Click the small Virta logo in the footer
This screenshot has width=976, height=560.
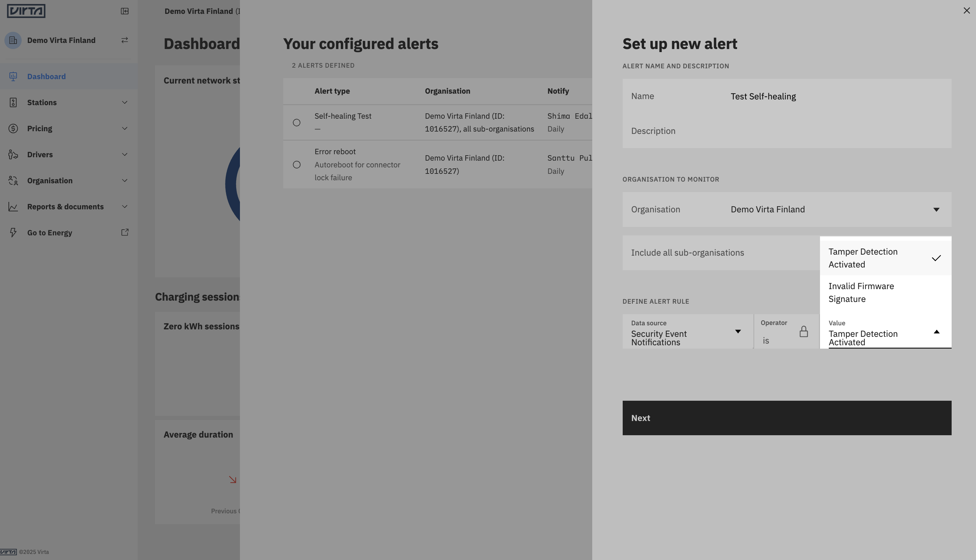pos(8,552)
